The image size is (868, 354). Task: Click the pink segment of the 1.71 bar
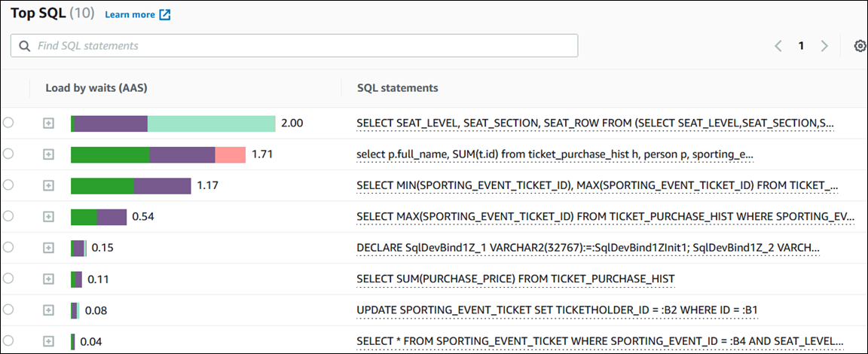coord(231,154)
